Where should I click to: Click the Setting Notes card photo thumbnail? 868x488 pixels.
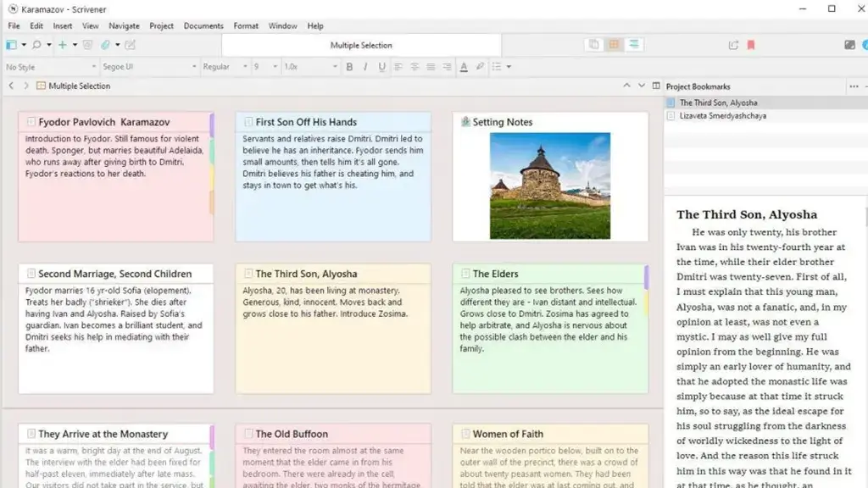[551, 188]
